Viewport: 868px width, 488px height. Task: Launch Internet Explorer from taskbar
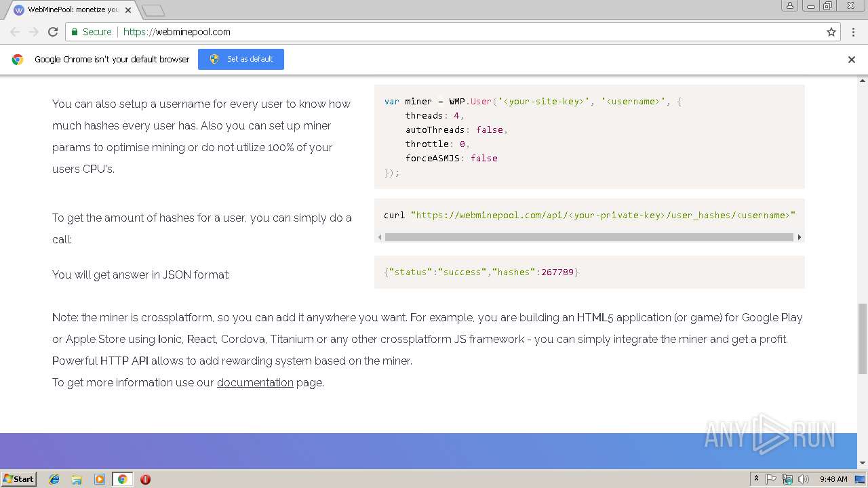pyautogui.click(x=54, y=479)
